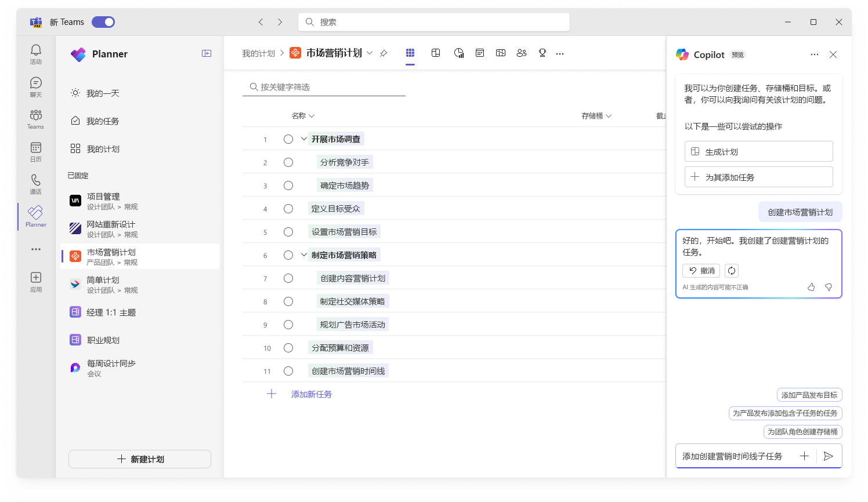Screen dimensions: 868x502
Task: Mark '确定市场趋势' task complete
Action: tap(288, 185)
